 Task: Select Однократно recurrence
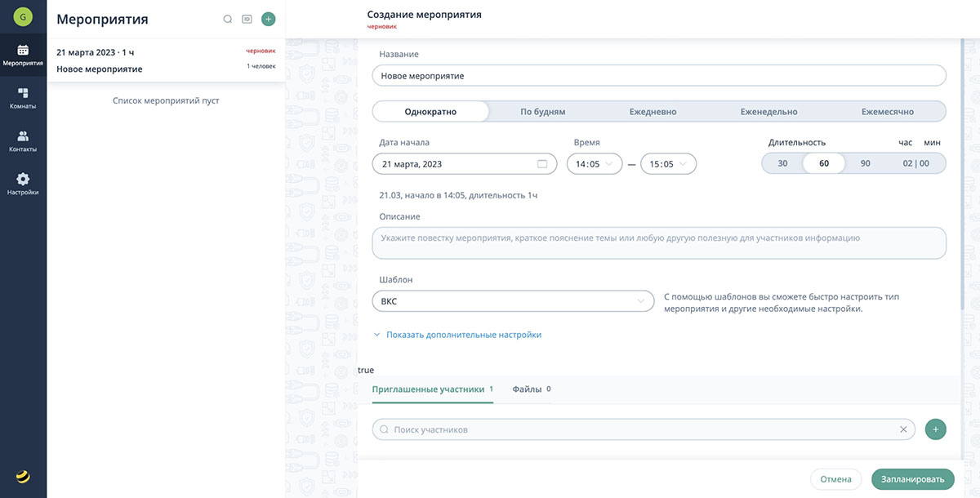430,112
